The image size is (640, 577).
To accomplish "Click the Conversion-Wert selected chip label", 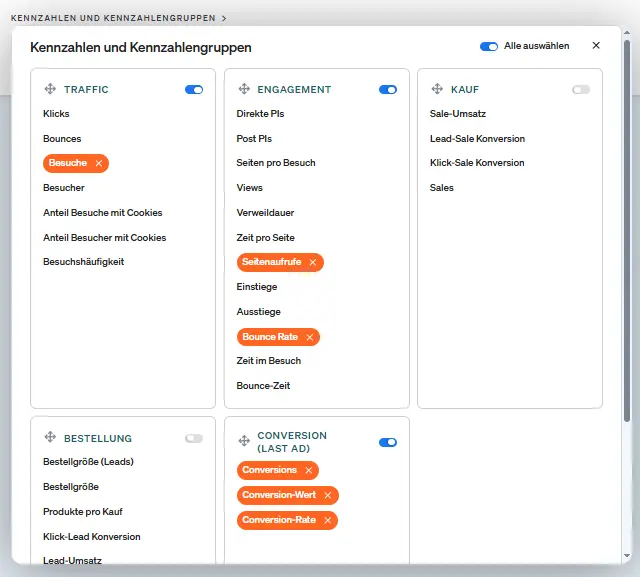I will [279, 495].
